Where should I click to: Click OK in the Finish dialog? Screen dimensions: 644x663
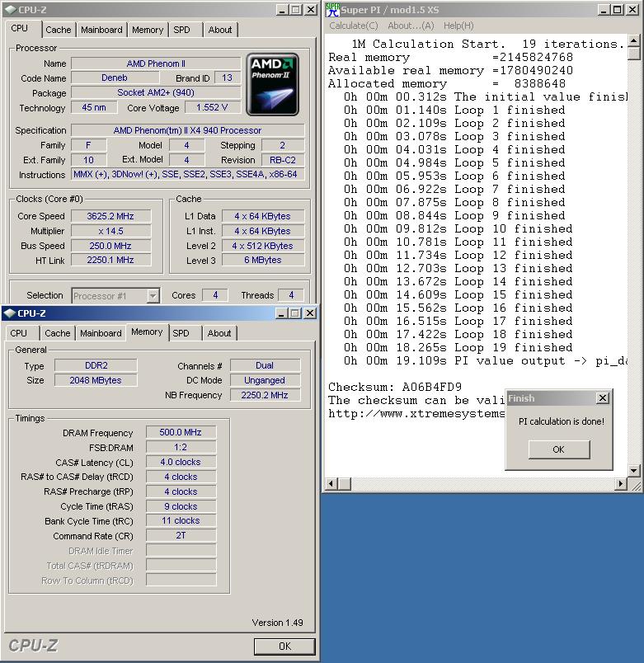coord(558,449)
